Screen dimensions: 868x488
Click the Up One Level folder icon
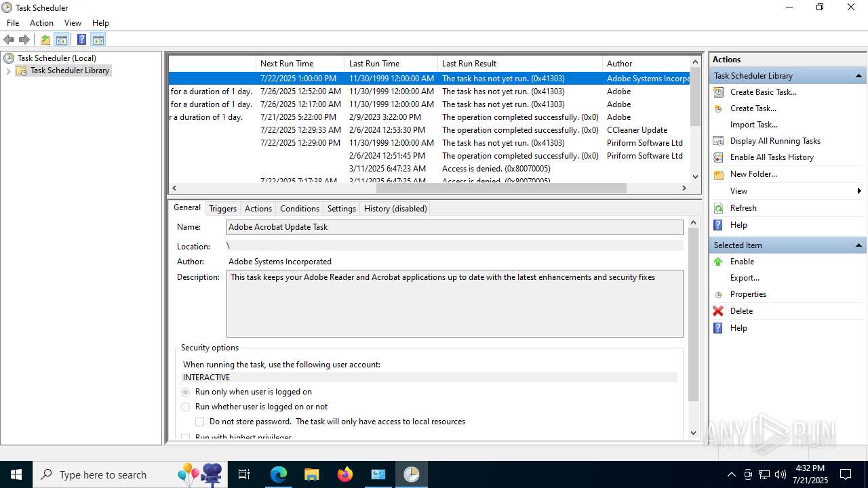45,39
